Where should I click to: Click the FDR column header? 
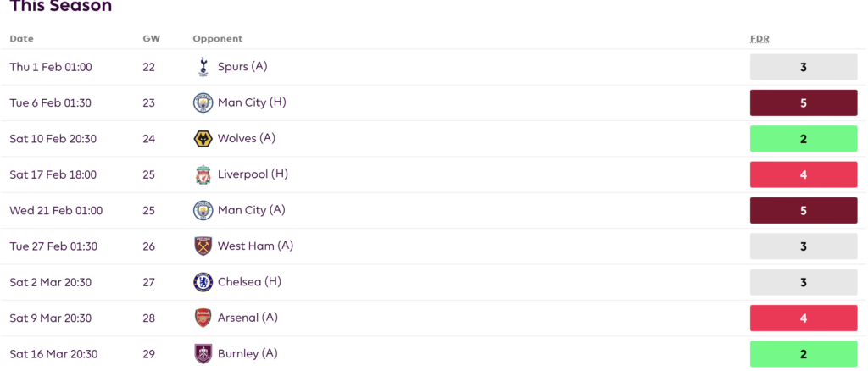coord(759,39)
